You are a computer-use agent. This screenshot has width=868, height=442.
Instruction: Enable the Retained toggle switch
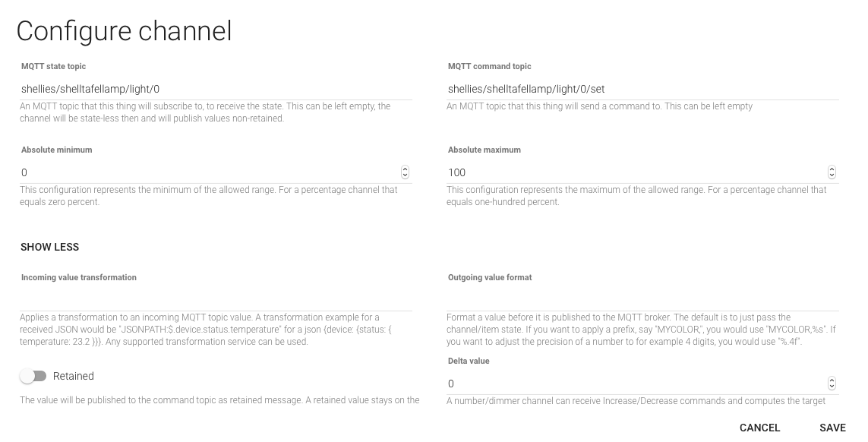coord(33,376)
